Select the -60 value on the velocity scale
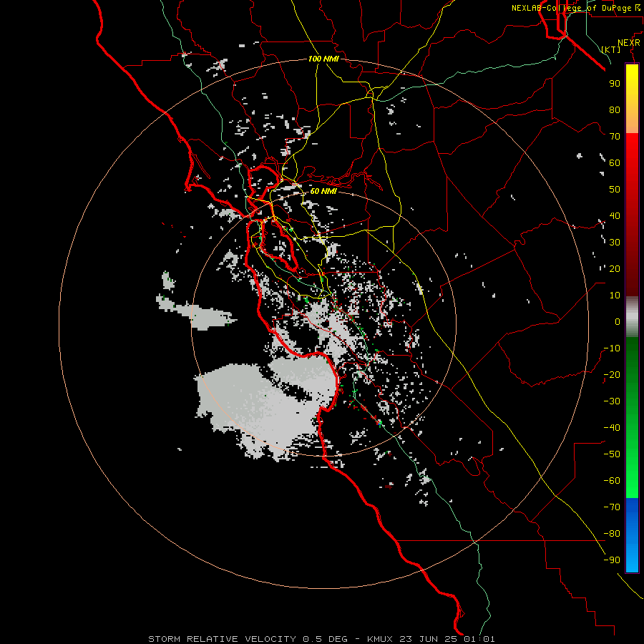 [x=612, y=481]
